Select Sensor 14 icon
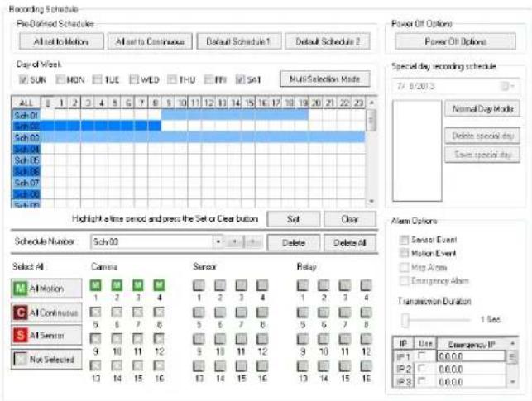532x401 pixels. click(220, 366)
